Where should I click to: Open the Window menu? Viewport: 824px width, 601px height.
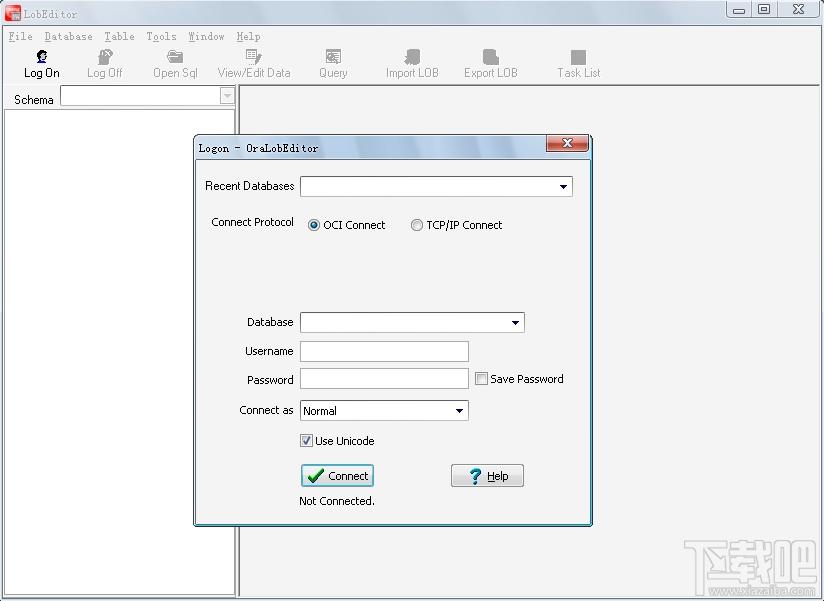pos(207,36)
